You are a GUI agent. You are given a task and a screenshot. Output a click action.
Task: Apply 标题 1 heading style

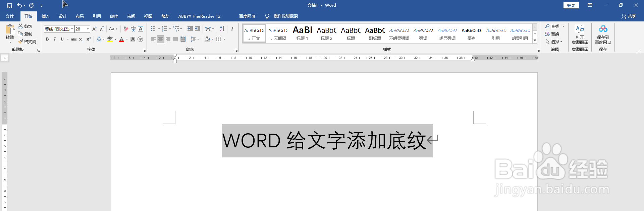pos(302,33)
